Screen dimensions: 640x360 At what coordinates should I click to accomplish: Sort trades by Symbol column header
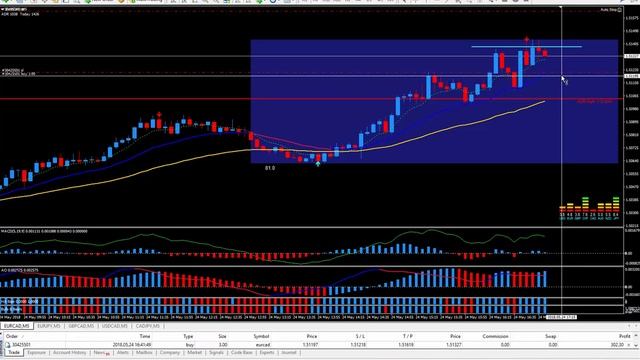pyautogui.click(x=261, y=336)
